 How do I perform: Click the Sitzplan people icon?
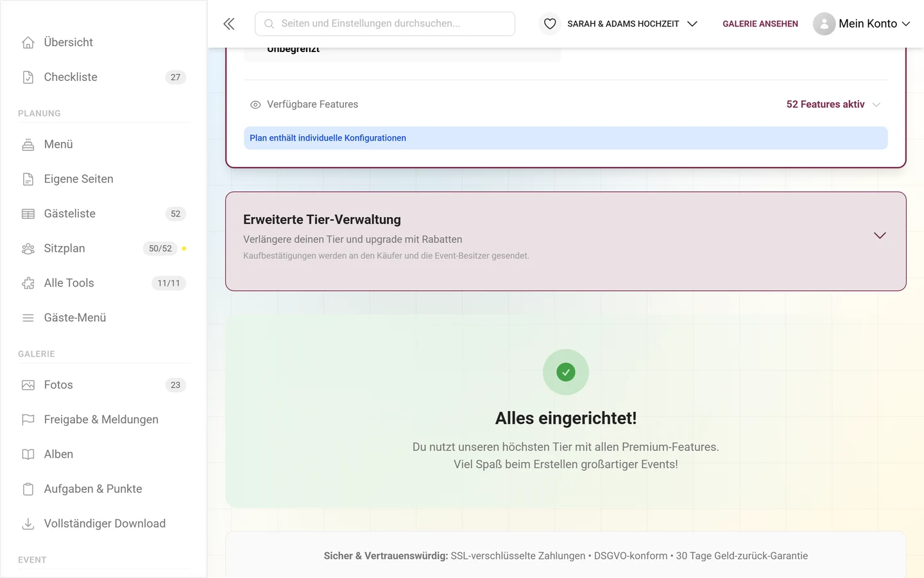pyautogui.click(x=28, y=249)
